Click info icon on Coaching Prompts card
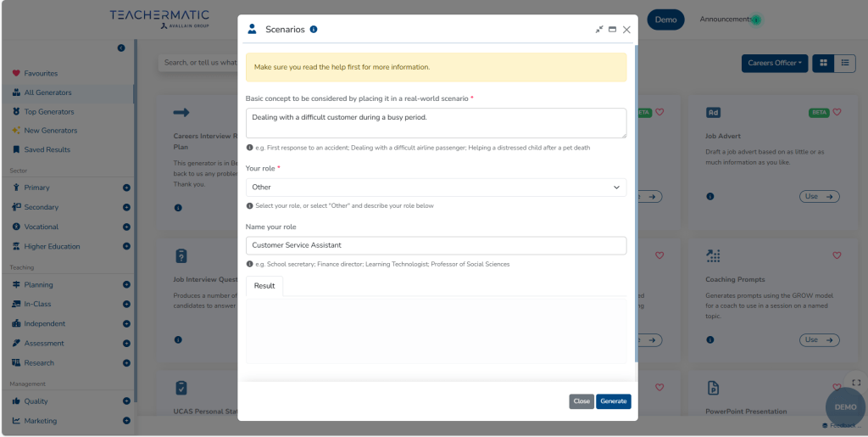The height and width of the screenshot is (437, 868). point(710,340)
